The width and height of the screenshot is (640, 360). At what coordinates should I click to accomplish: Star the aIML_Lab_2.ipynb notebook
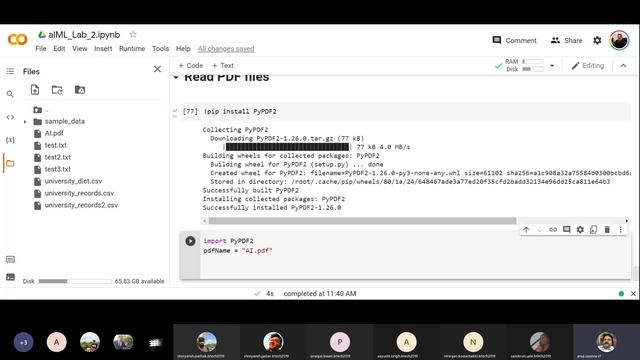click(x=133, y=35)
